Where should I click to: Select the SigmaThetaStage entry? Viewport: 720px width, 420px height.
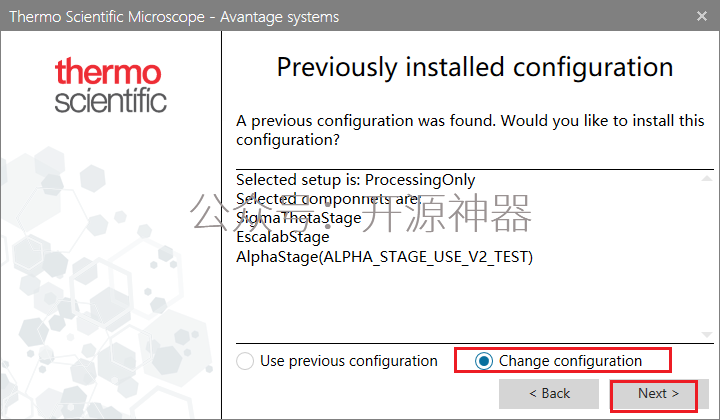(298, 218)
